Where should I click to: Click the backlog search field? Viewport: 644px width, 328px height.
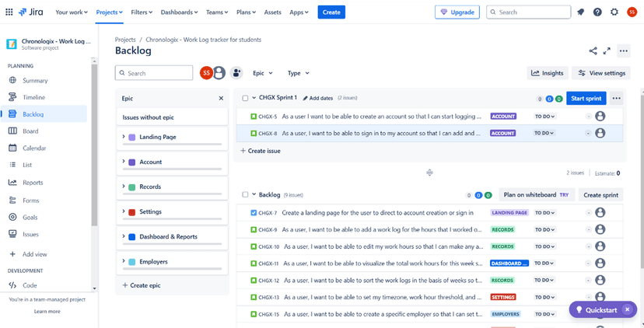point(154,73)
